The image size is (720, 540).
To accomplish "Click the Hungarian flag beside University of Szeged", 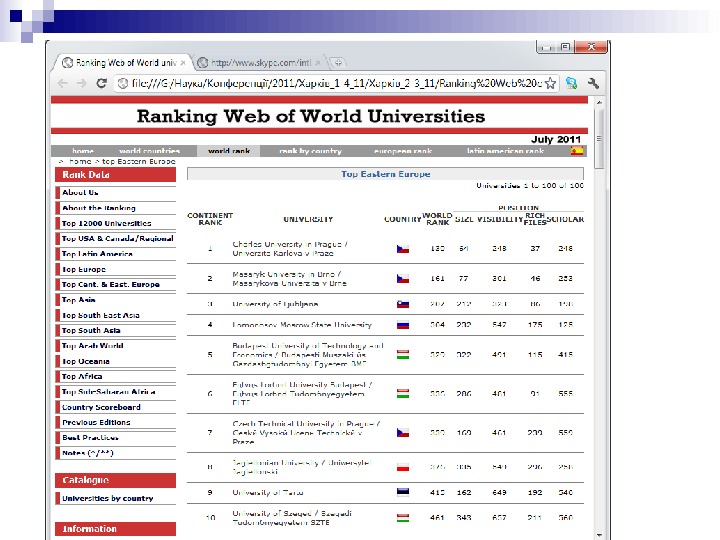I will [403, 518].
